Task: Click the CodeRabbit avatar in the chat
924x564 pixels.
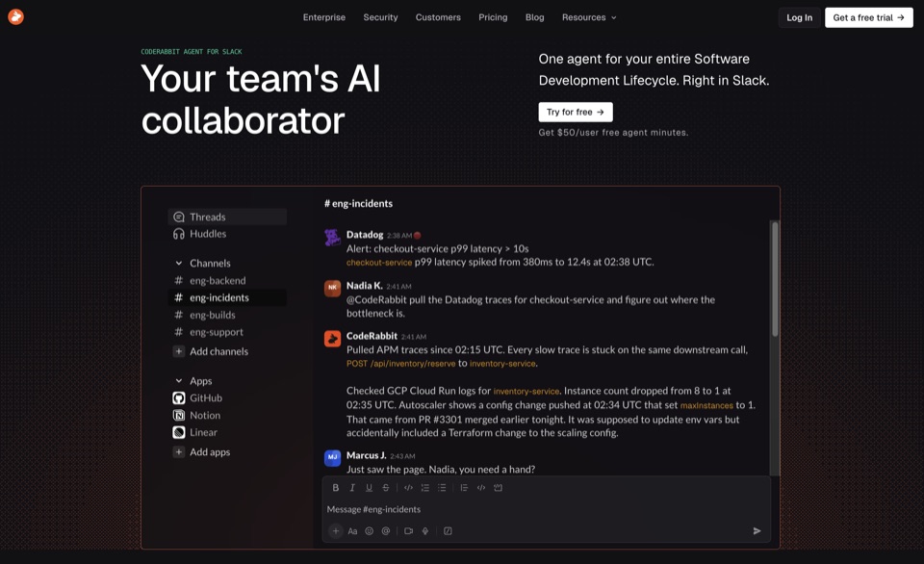Action: point(332,339)
